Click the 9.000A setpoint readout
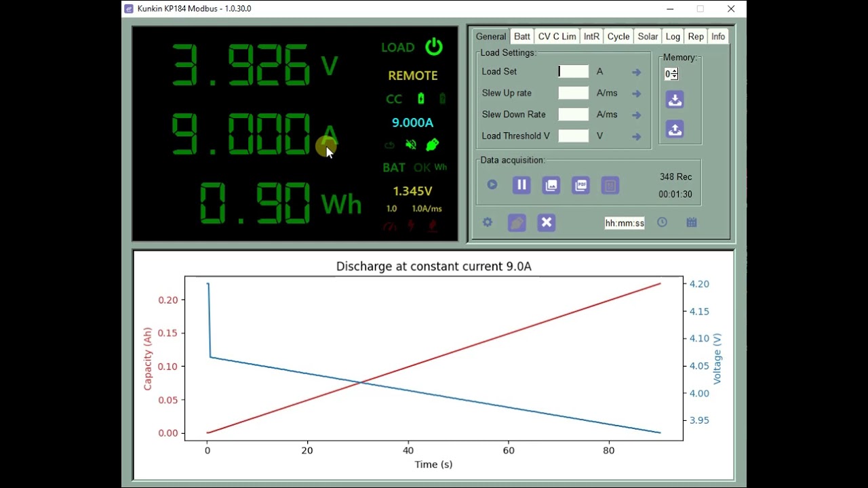This screenshot has height=488, width=868. pyautogui.click(x=412, y=123)
